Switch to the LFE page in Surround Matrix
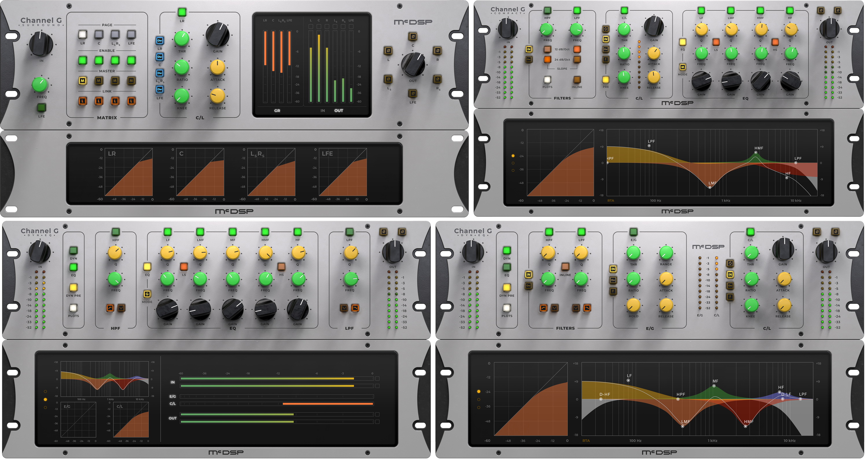868x463 pixels. point(131,34)
